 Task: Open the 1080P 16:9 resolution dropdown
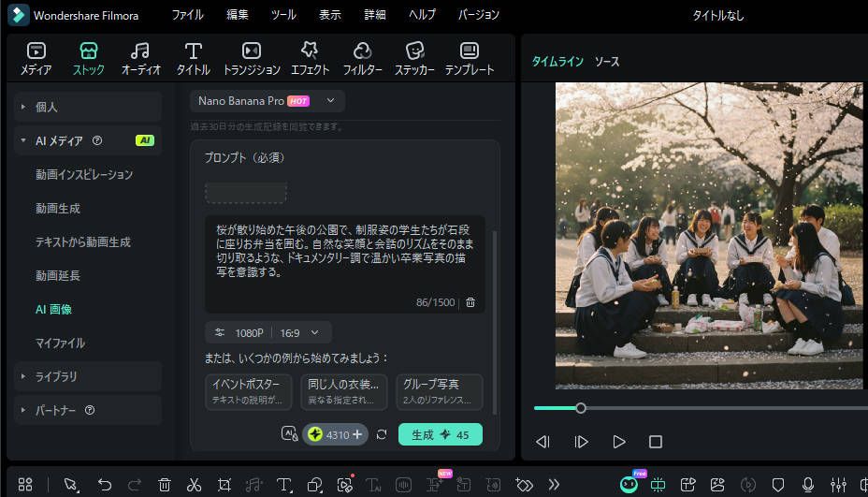pyautogui.click(x=268, y=332)
